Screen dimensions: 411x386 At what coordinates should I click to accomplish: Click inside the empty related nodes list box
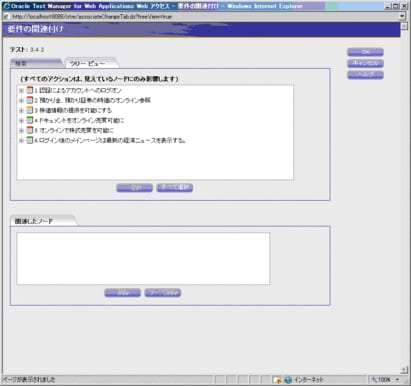tap(143, 259)
